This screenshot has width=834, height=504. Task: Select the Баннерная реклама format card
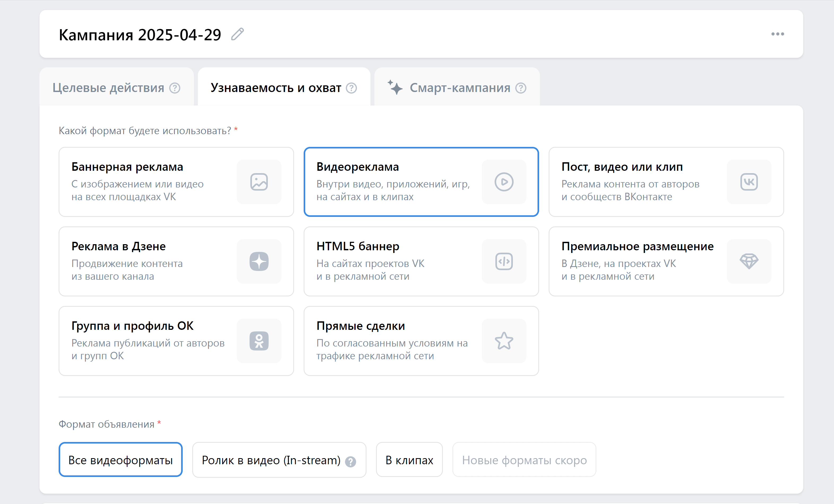176,182
